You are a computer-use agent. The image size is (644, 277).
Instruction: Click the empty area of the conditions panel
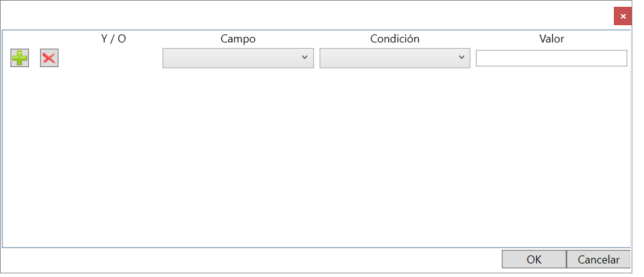coord(316,158)
